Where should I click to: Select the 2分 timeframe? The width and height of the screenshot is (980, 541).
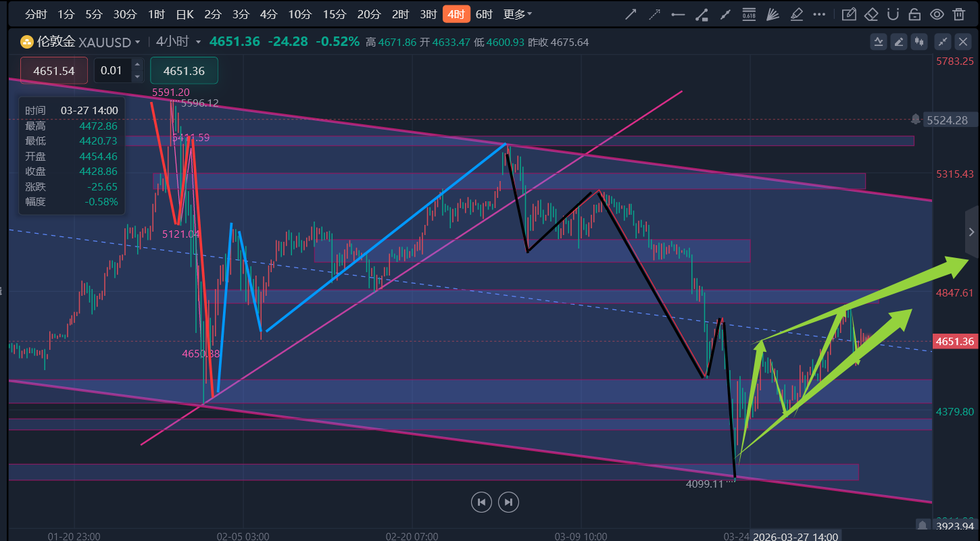pos(212,14)
